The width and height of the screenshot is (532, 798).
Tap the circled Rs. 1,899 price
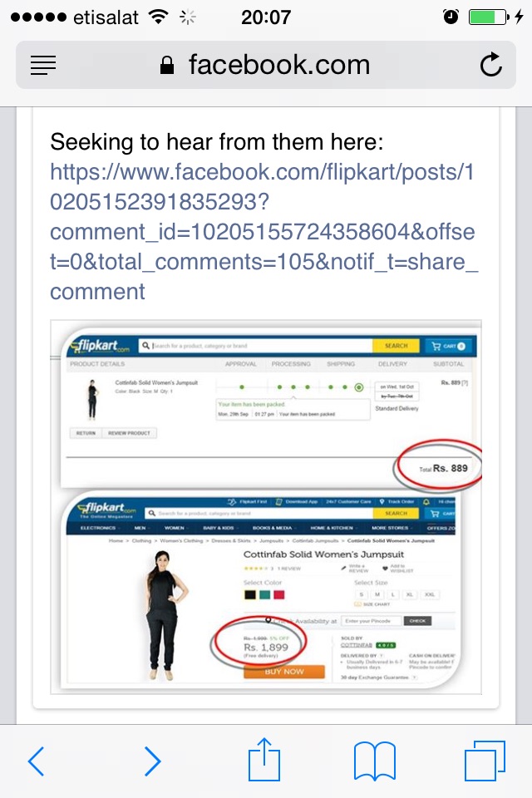point(266,647)
